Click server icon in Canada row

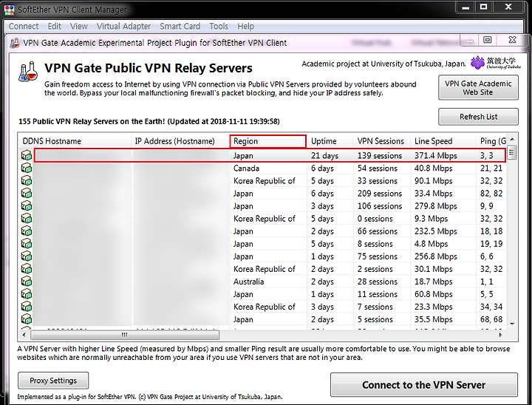27,168
